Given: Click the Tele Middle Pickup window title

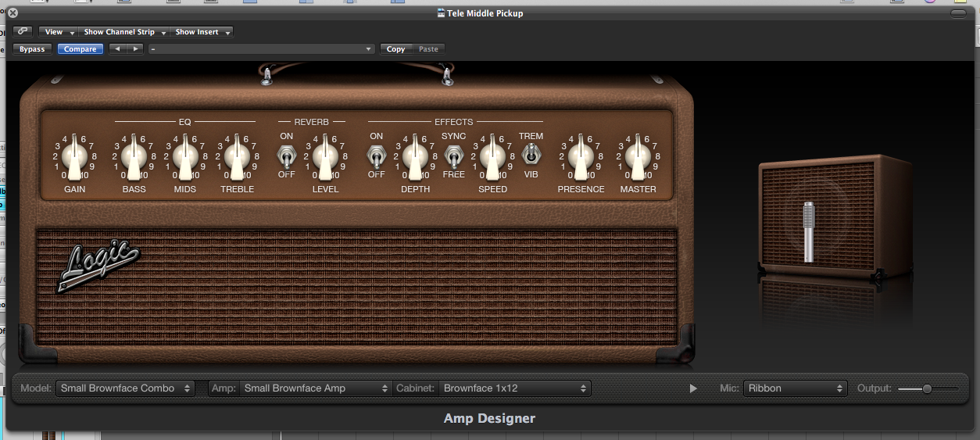Looking at the screenshot, I should click(485, 13).
